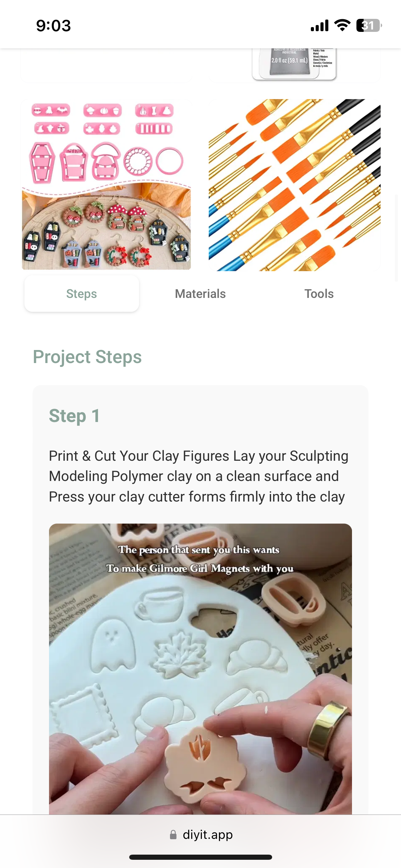The width and height of the screenshot is (401, 868).
Task: Tap the clay cutting step video image
Action: [200, 669]
